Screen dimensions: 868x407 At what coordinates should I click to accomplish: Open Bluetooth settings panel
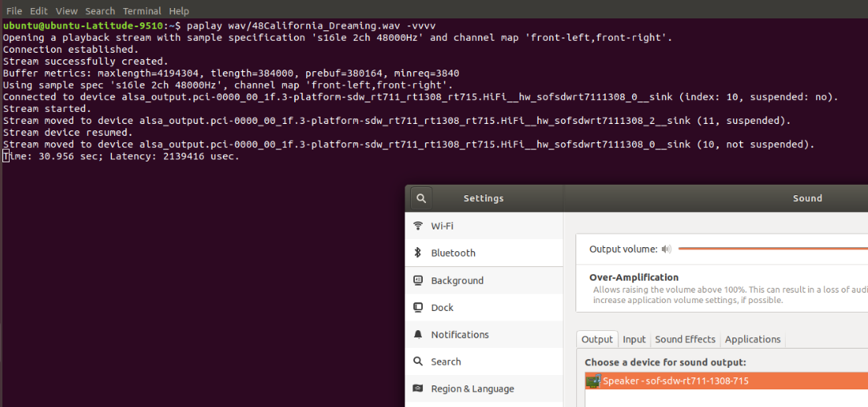484,253
